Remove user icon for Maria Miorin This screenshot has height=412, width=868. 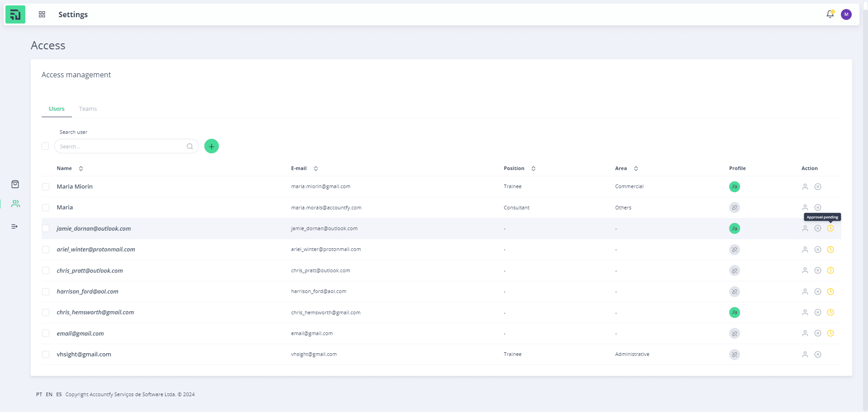click(818, 187)
